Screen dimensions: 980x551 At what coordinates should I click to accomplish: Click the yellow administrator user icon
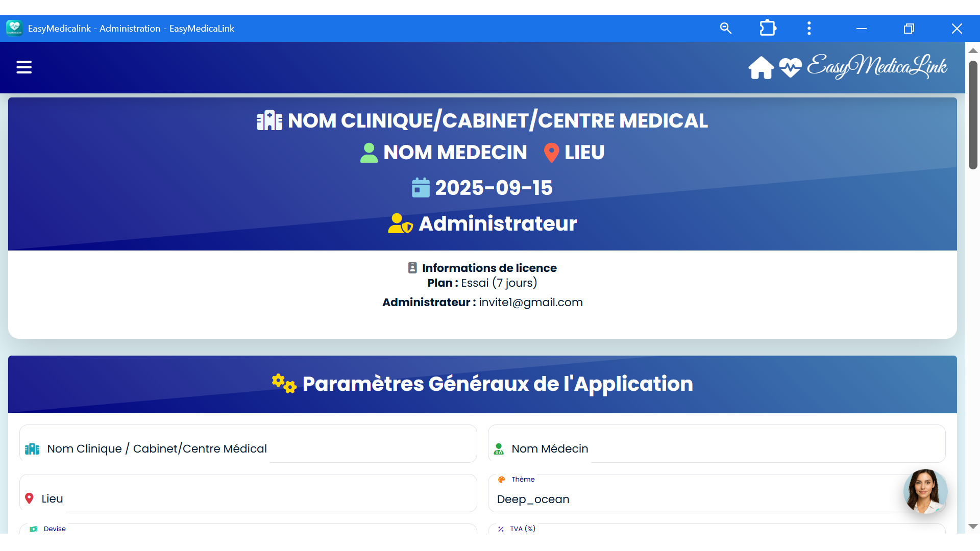click(x=400, y=223)
